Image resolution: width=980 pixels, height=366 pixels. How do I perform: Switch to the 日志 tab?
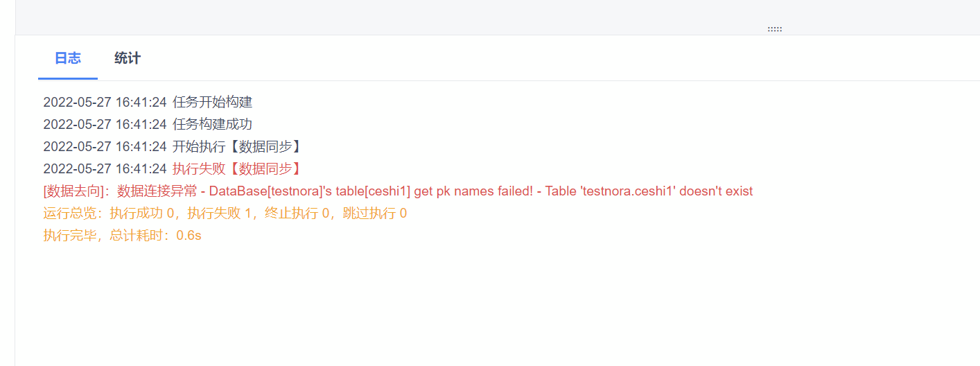[68, 58]
